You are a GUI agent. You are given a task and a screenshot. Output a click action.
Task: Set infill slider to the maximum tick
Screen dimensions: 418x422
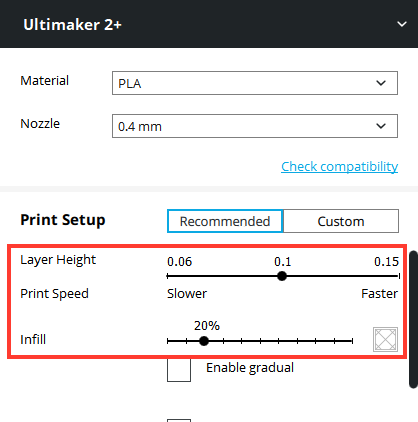[352, 341]
